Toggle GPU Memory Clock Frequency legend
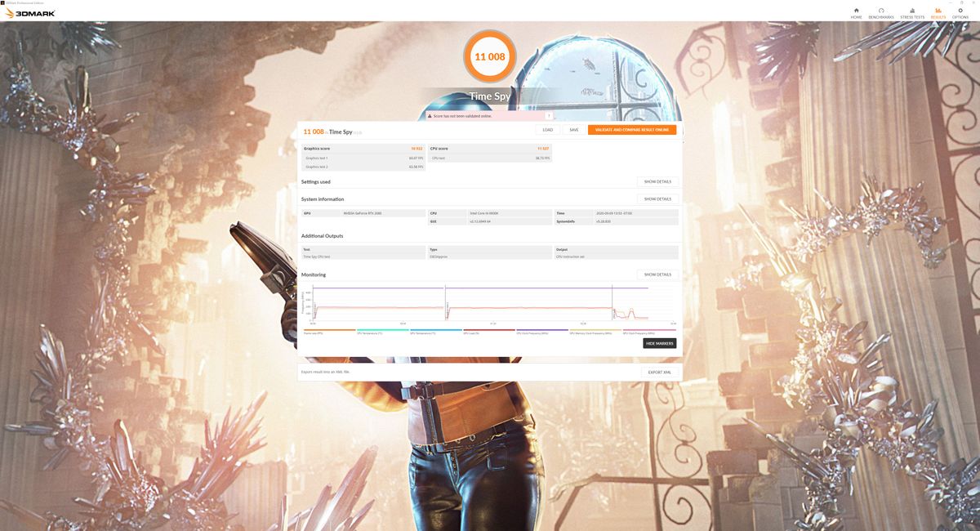980x531 pixels. point(595,332)
